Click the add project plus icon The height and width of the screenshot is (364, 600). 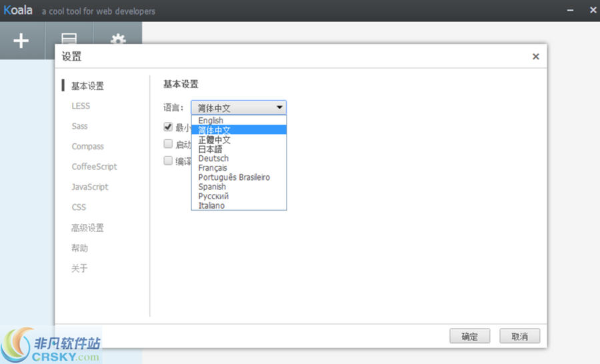(21, 41)
